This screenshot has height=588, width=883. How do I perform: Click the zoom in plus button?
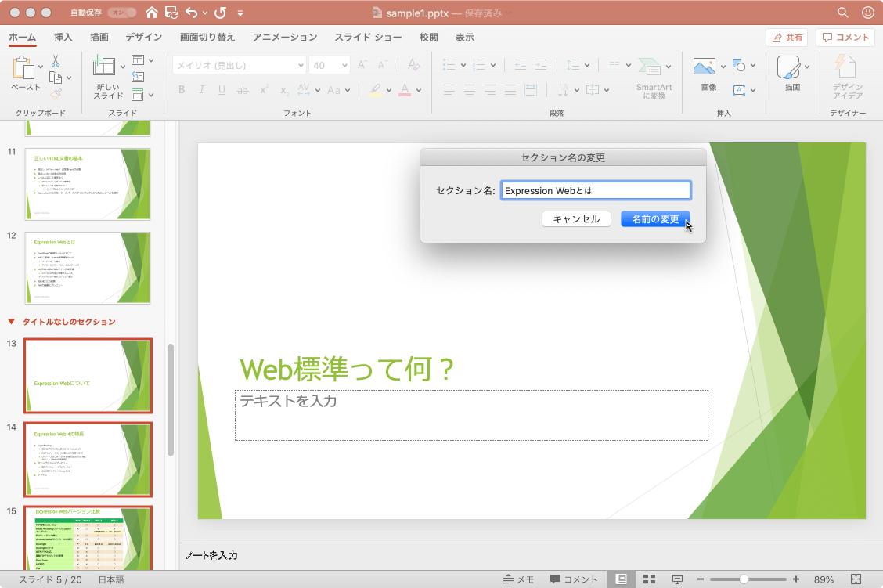pos(795,579)
